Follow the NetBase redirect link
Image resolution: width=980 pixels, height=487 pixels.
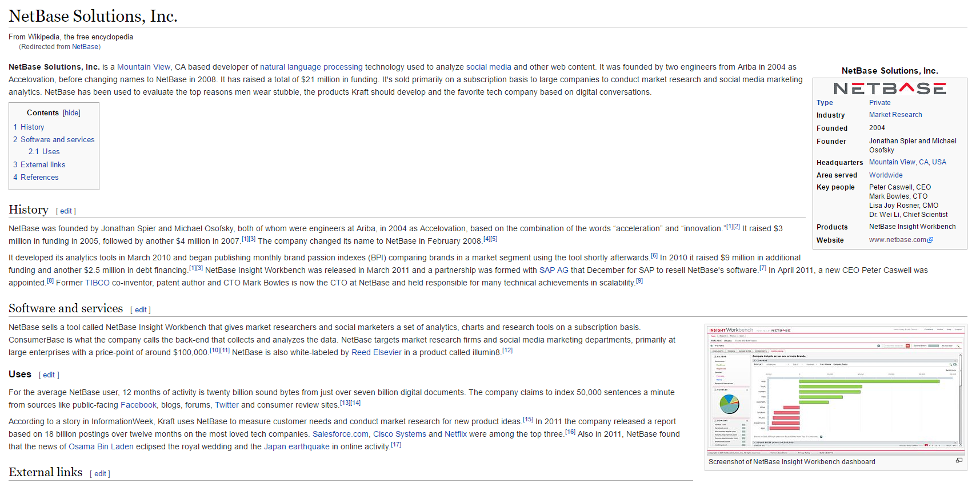(x=85, y=47)
